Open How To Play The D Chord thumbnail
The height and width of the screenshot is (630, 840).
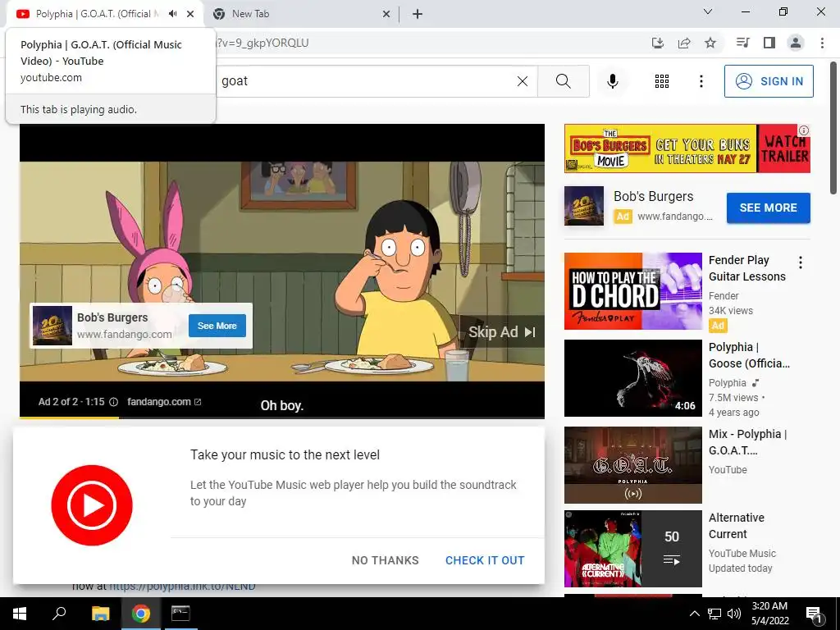(x=632, y=291)
